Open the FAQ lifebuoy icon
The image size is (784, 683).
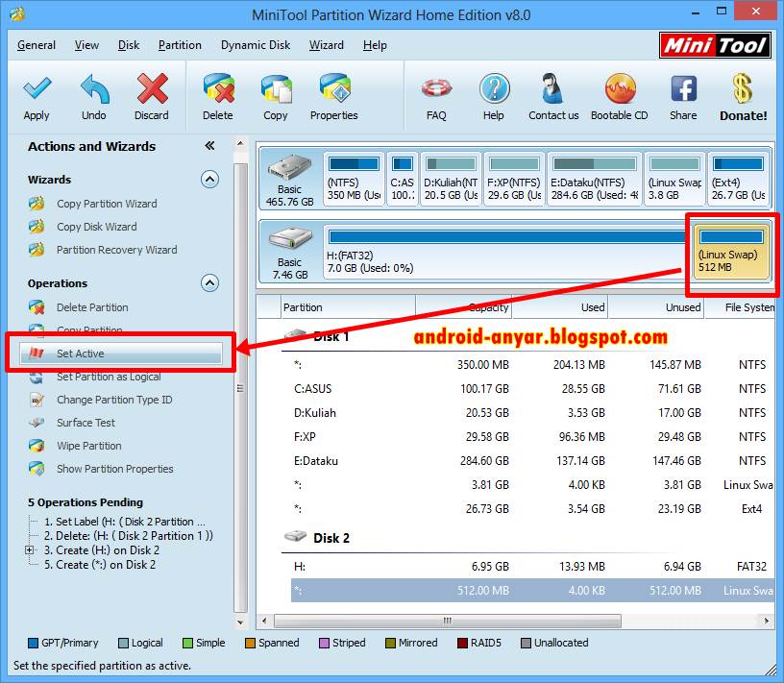click(436, 88)
